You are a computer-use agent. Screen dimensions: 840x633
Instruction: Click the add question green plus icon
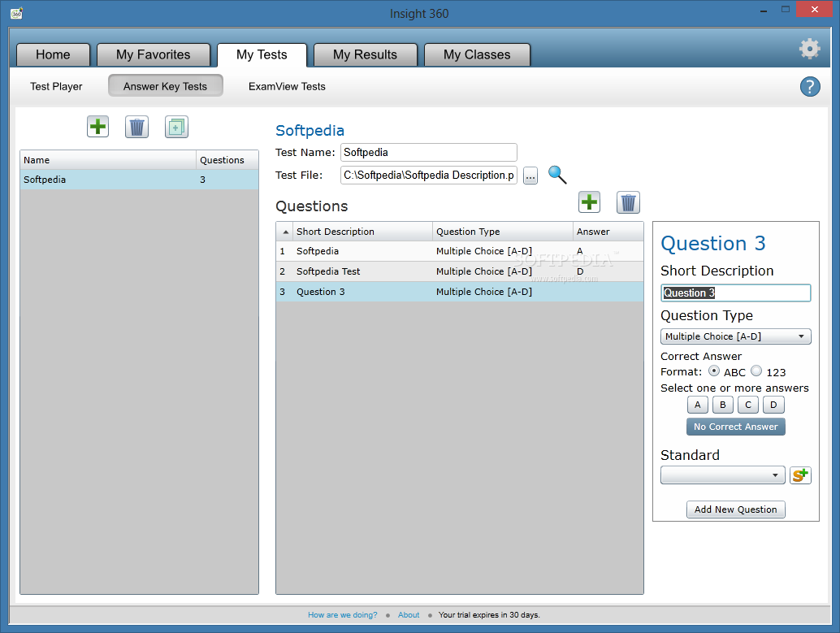pyautogui.click(x=589, y=202)
